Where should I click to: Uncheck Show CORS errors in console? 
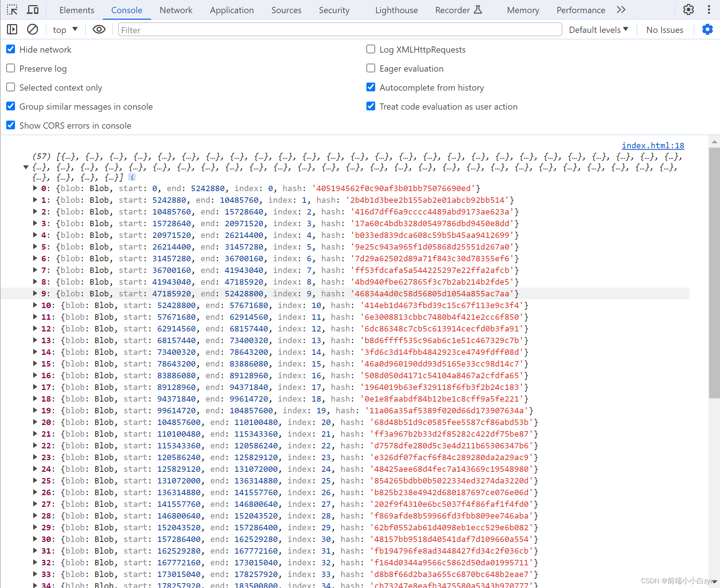pyautogui.click(x=11, y=125)
